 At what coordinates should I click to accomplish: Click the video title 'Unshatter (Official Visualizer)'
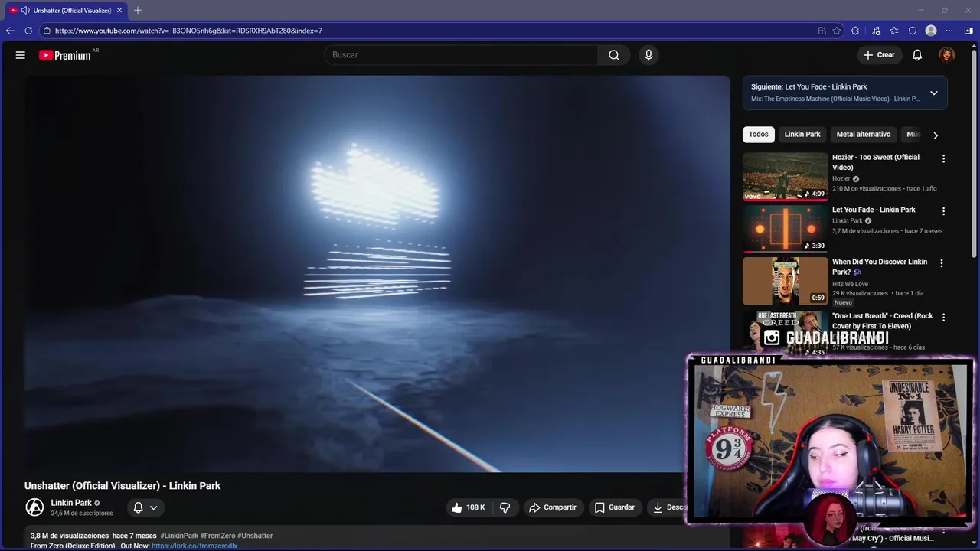point(122,486)
